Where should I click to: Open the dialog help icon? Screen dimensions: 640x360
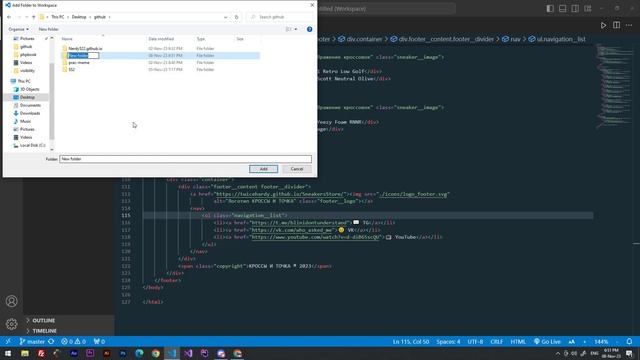[309, 29]
